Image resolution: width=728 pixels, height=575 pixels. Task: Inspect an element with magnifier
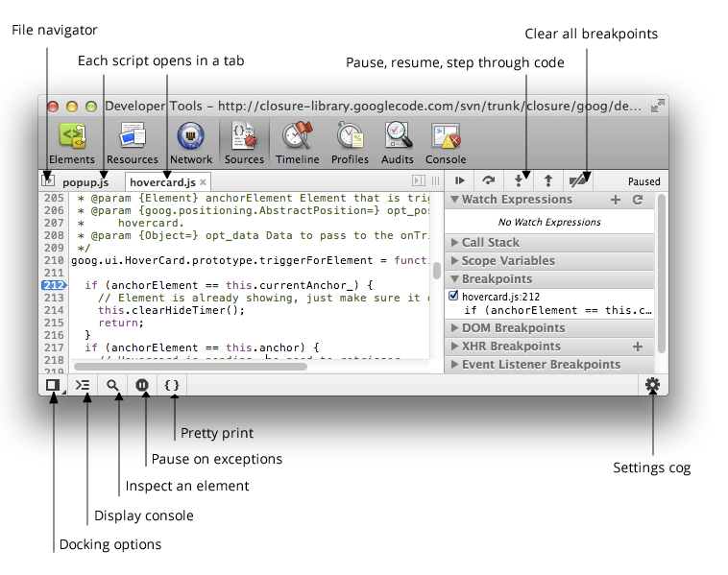click(112, 385)
